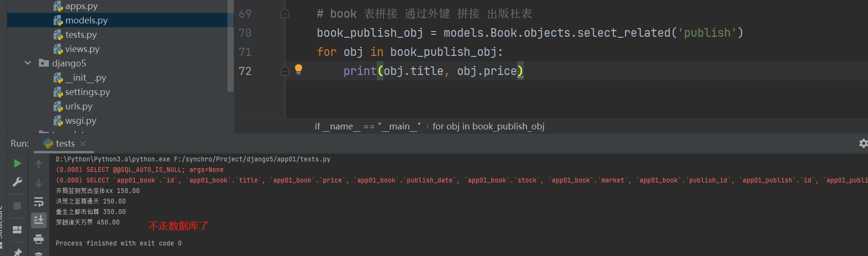Click the yellow lightbulb intention icon
868x256 pixels.
tap(299, 69)
